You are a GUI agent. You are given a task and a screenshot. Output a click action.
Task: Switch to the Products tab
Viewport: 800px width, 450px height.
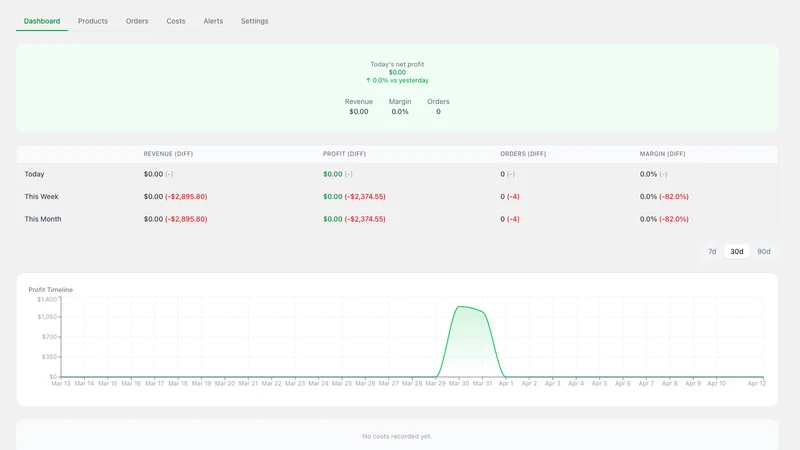click(93, 21)
